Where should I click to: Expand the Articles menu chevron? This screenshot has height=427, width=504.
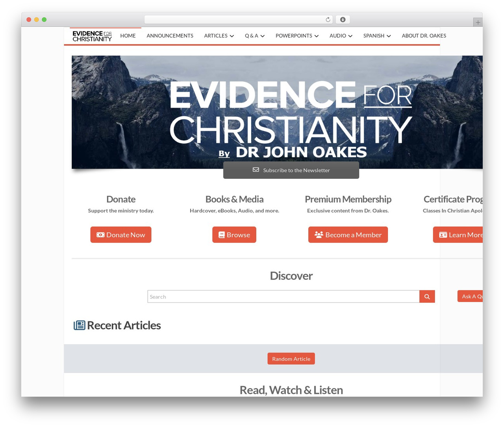tap(232, 36)
